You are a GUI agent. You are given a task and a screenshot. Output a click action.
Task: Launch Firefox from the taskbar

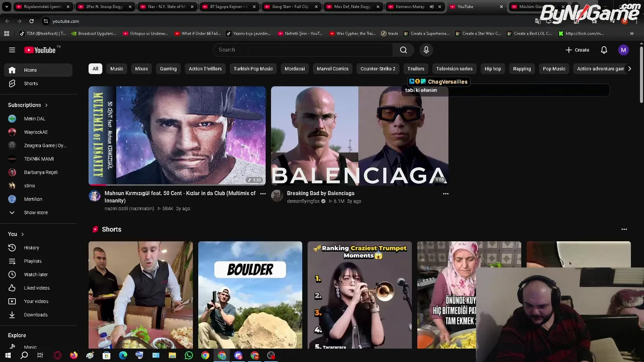pyautogui.click(x=73, y=355)
